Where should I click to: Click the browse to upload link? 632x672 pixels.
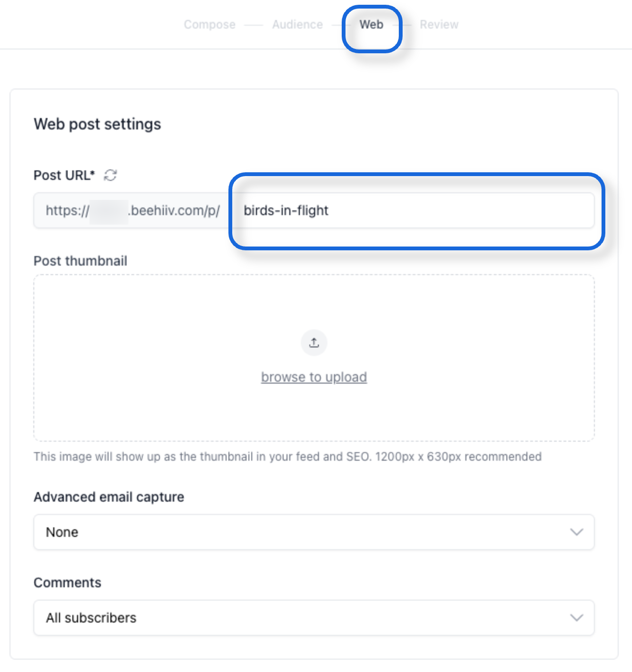314,377
